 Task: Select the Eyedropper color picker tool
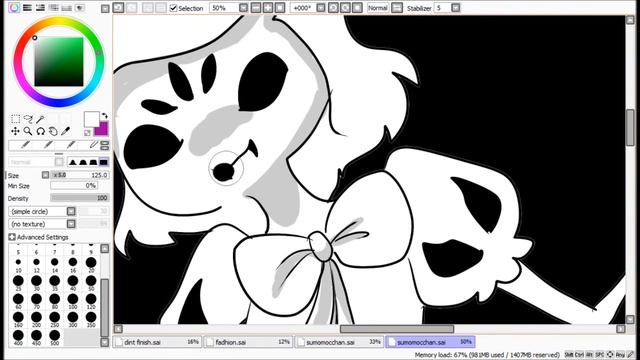tap(65, 131)
